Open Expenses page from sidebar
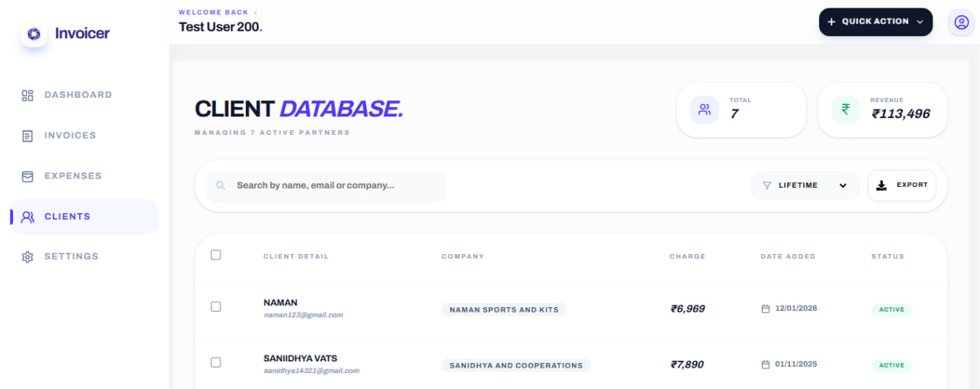980x389 pixels. point(84,176)
